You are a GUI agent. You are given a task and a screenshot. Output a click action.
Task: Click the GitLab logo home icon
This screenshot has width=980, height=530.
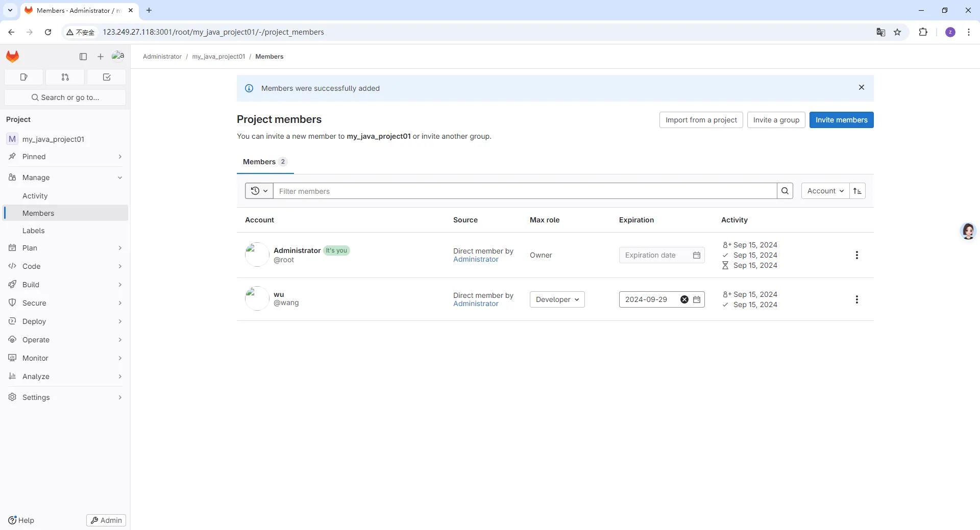(x=13, y=56)
